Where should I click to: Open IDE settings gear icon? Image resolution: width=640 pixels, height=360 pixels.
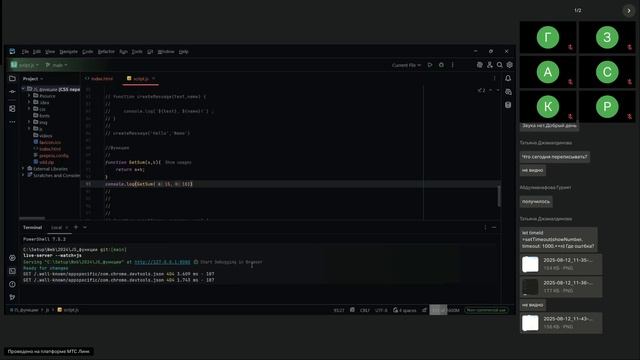coord(509,65)
